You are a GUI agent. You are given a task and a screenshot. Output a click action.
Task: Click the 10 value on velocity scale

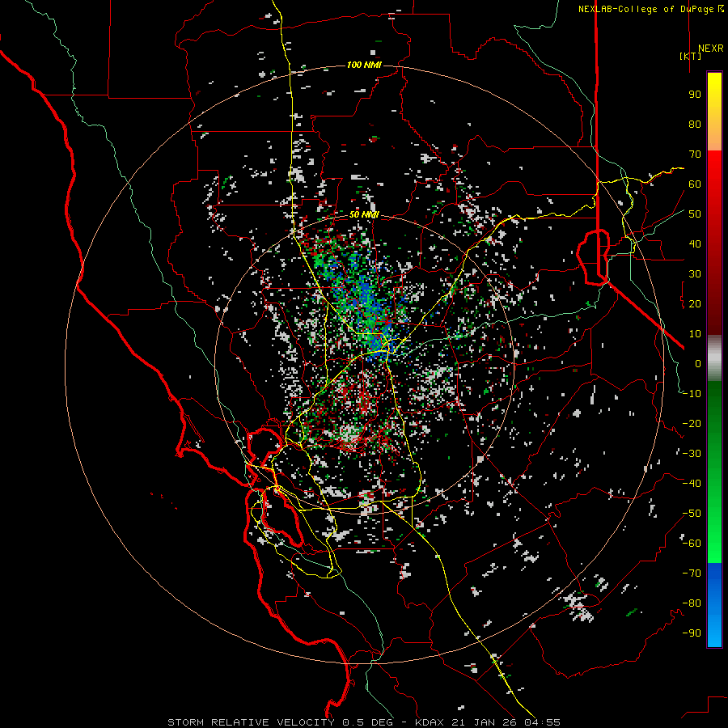pyautogui.click(x=695, y=334)
